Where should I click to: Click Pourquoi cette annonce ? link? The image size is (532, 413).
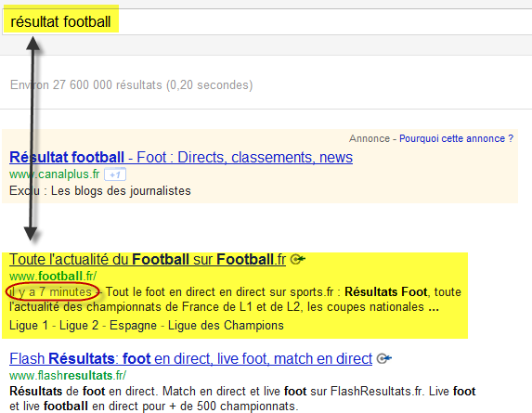457,138
